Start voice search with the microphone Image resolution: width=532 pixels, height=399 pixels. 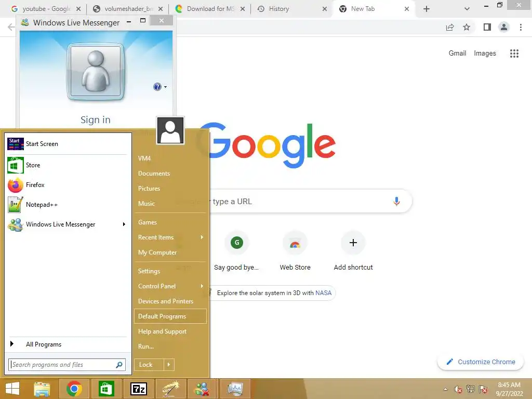[396, 201]
